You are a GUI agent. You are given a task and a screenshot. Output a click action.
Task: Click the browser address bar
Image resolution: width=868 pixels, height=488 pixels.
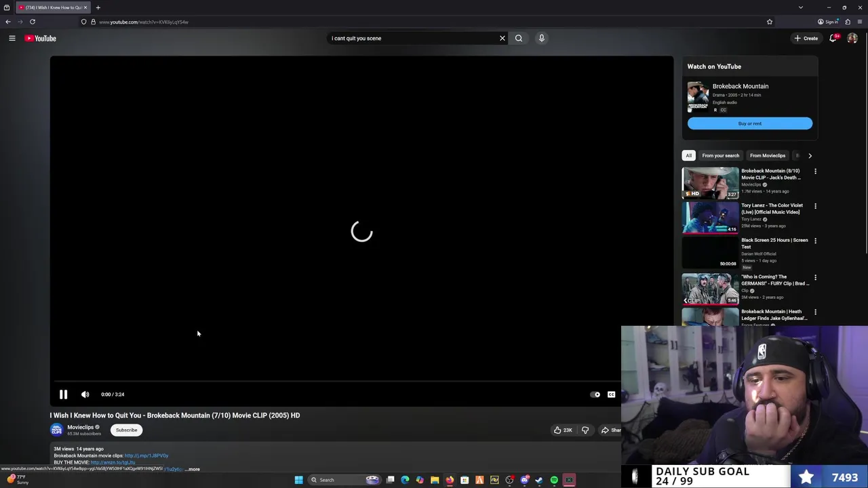(427, 22)
